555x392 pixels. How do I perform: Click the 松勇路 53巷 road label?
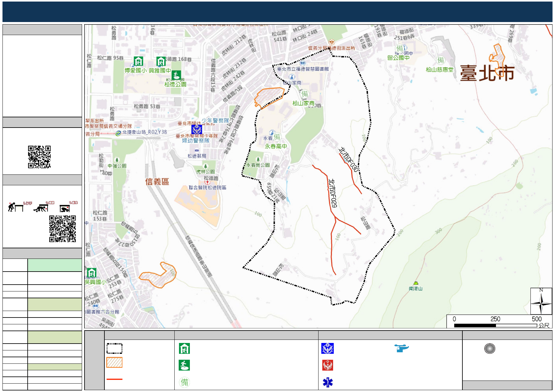(x=147, y=106)
